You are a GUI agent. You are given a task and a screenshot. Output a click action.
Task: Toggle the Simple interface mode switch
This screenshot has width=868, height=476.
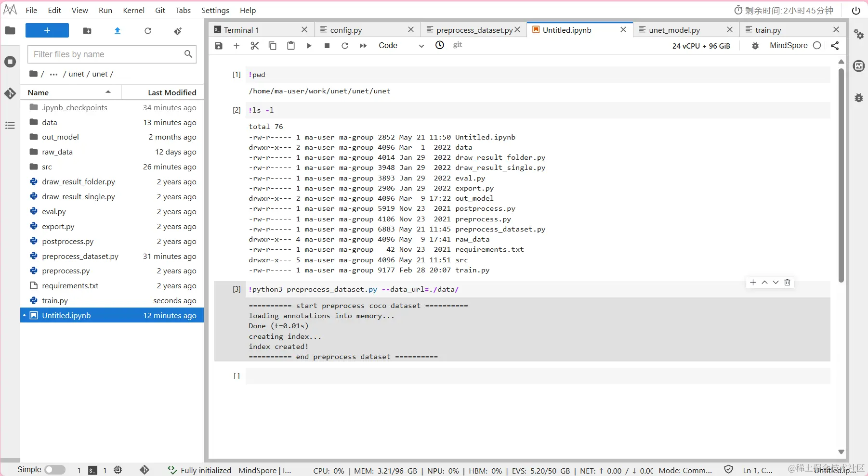click(55, 470)
